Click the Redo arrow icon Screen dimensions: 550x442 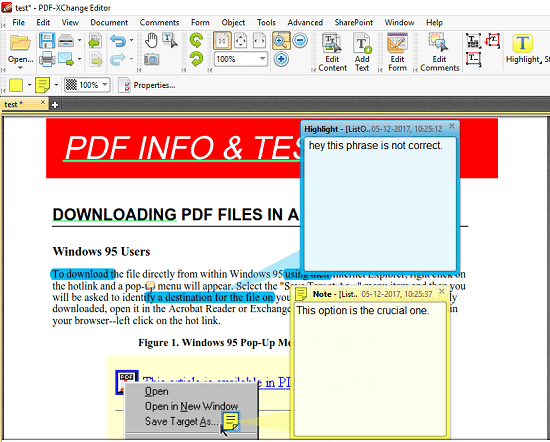pos(118,59)
